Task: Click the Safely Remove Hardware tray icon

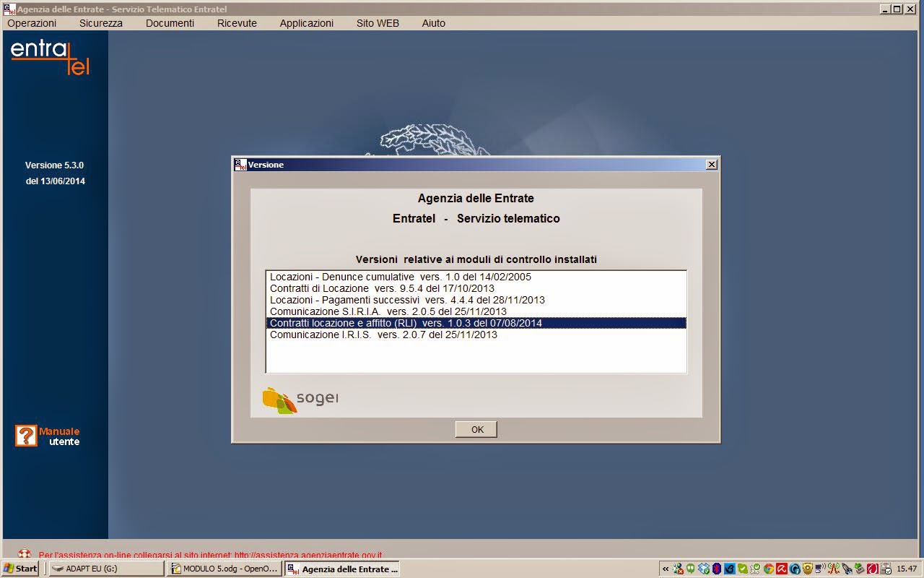Action: (x=859, y=569)
